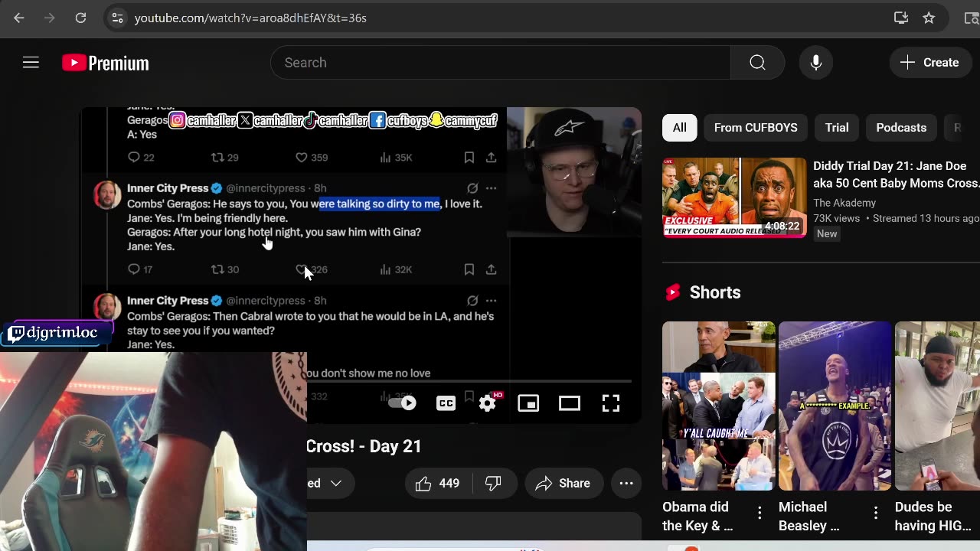Expand the subscribed dropdown chevron
The height and width of the screenshot is (551, 980).
click(x=335, y=483)
